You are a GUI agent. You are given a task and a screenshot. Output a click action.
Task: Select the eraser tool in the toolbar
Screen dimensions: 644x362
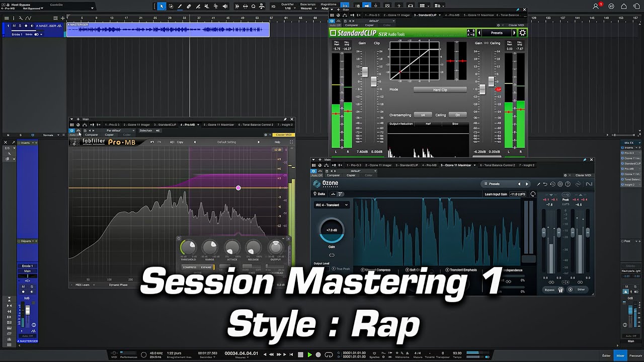(189, 7)
